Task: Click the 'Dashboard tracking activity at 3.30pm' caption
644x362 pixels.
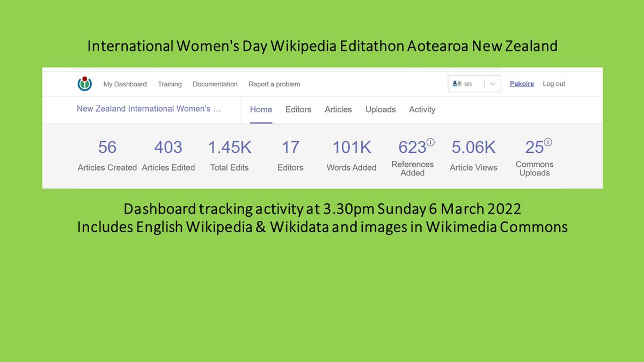Action: (322, 209)
